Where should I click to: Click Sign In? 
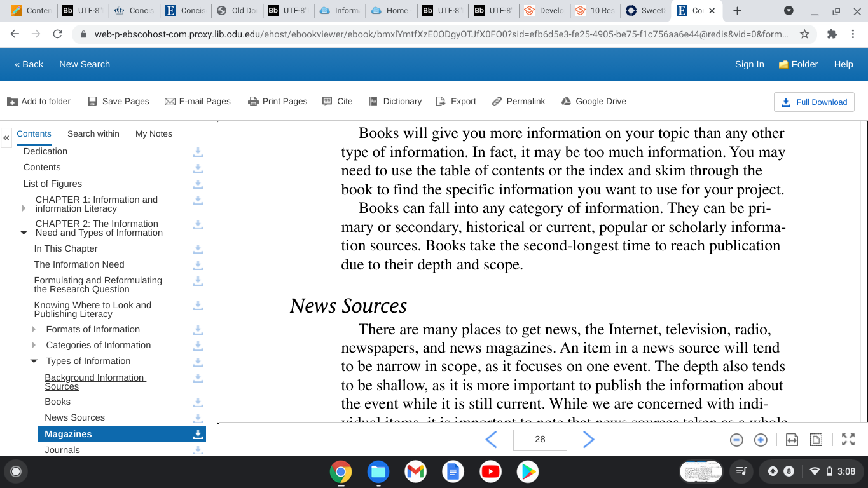pos(749,64)
